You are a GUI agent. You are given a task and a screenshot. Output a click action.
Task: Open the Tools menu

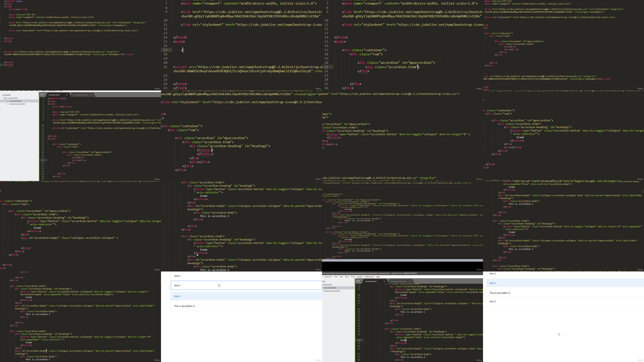click(x=353, y=277)
